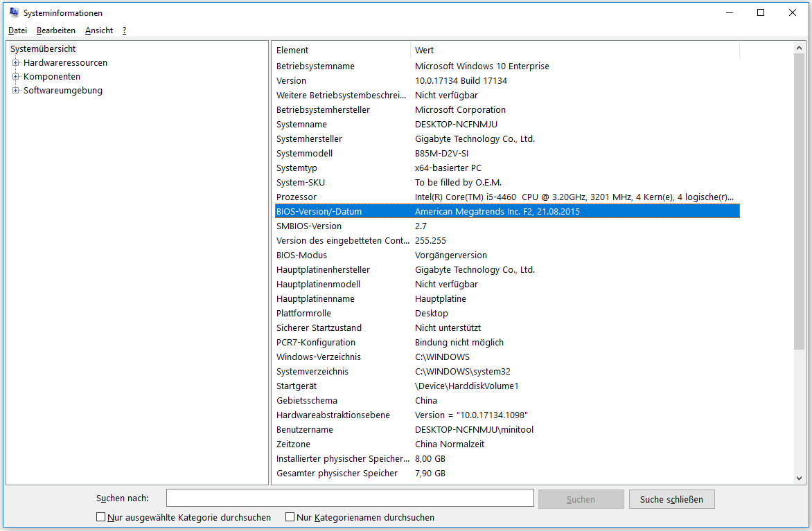Click the Systeminformationen title bar app icon

click(x=14, y=12)
